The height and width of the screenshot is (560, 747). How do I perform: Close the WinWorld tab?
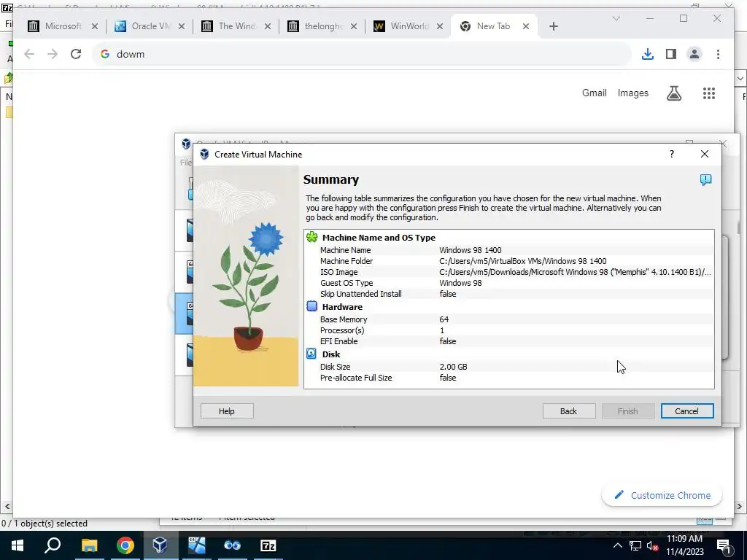point(440,27)
